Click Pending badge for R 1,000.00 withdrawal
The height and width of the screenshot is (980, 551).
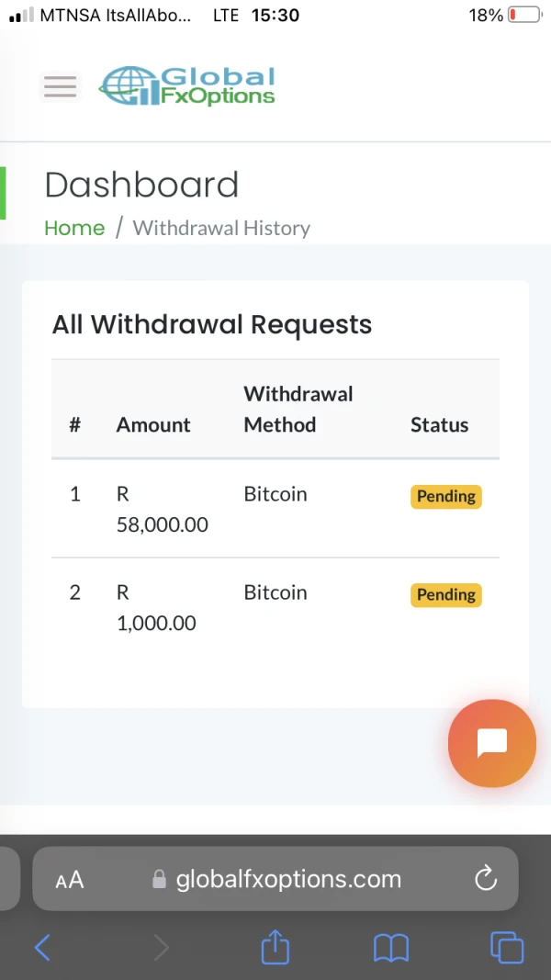click(x=445, y=594)
